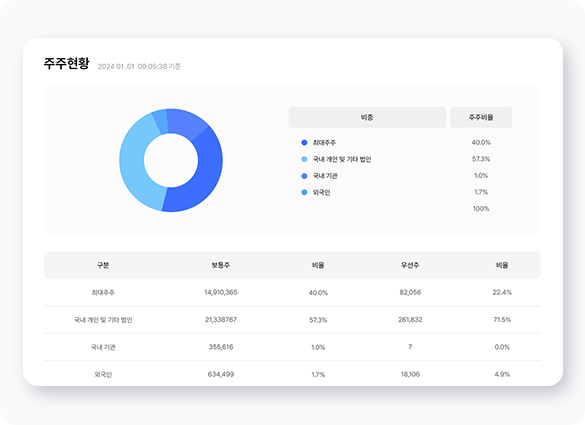Click the 외국인 legend color dot
Screen dimensions: 585x425
304,192
